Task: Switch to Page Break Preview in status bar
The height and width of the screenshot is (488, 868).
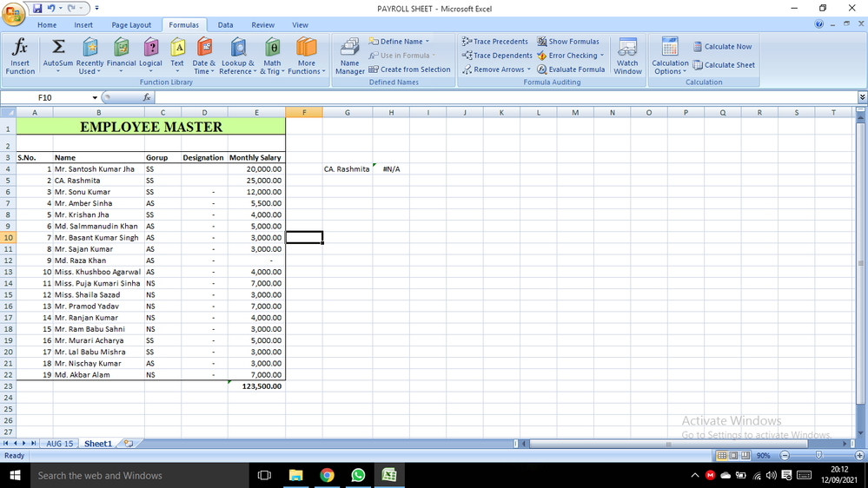Action: click(745, 455)
